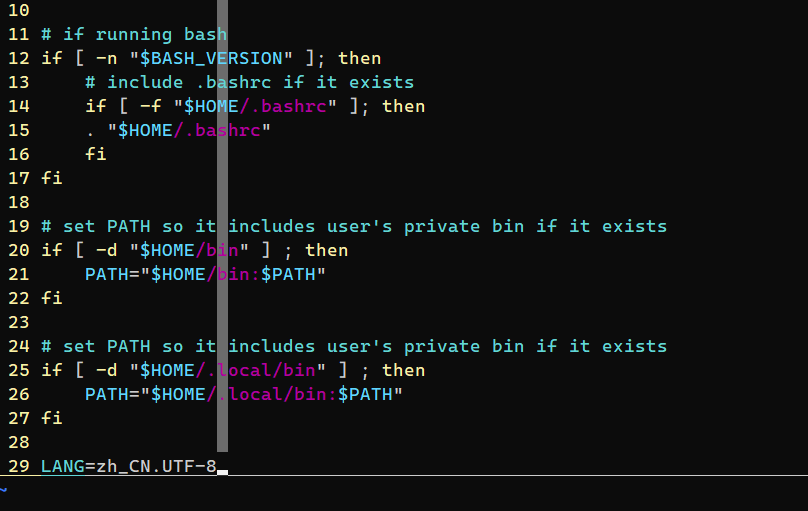The image size is (808, 511).
Task: Click ".local/bin" path on line 25
Action: point(261,370)
